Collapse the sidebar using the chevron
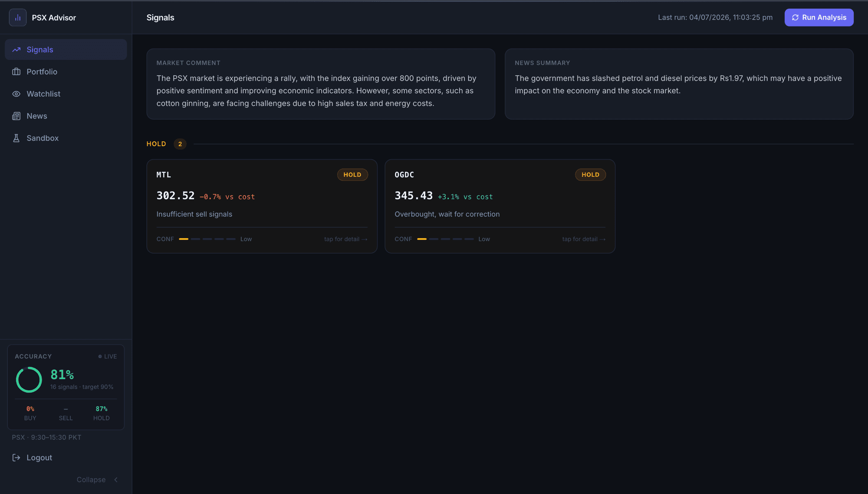This screenshot has width=868, height=494. pos(116,480)
